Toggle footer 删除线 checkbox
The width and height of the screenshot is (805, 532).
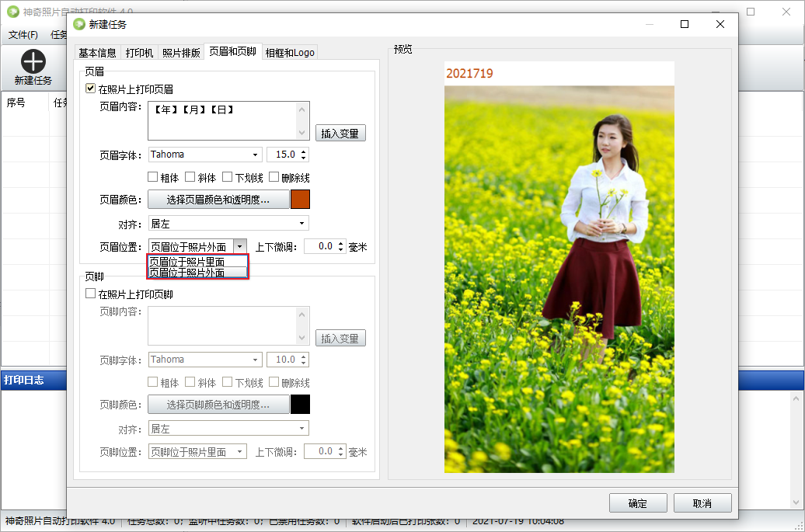[x=274, y=382]
